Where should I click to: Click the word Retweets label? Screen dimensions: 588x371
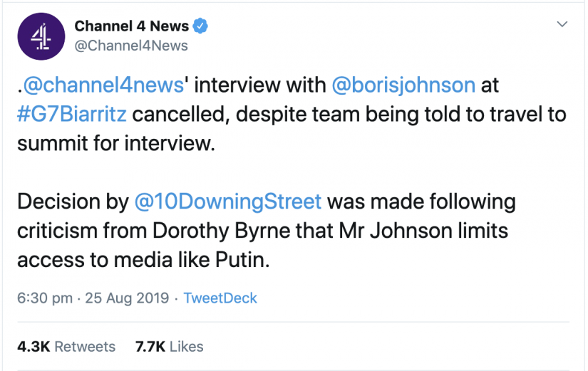[85, 347]
